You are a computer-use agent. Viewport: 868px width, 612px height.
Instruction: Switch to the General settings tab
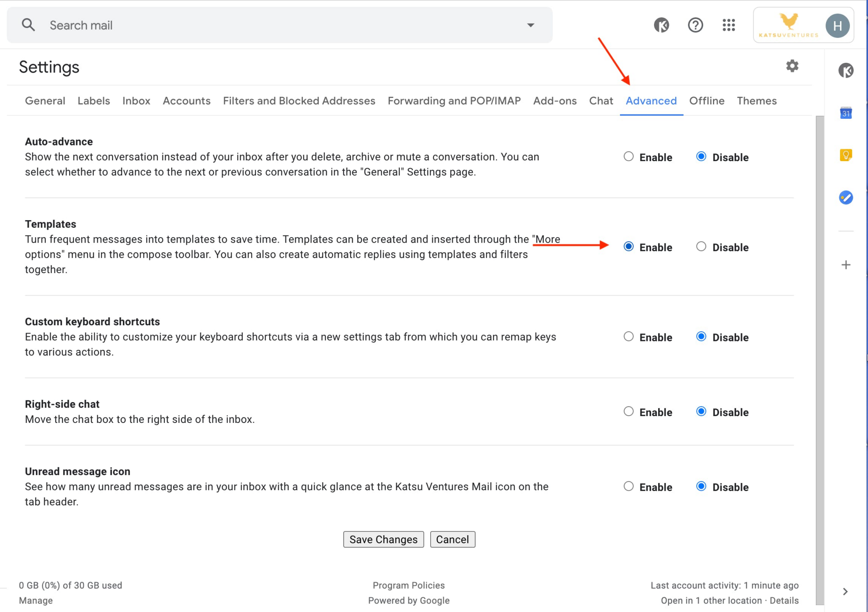45,101
